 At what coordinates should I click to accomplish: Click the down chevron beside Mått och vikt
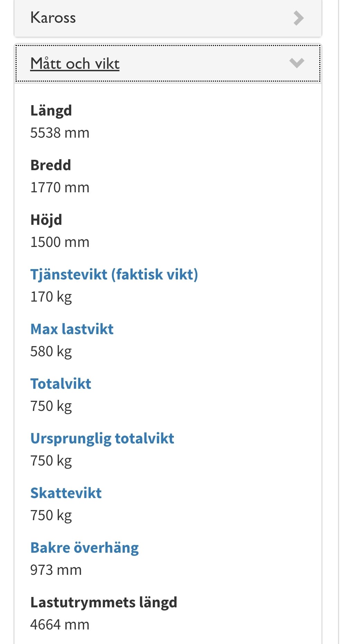coord(297,63)
